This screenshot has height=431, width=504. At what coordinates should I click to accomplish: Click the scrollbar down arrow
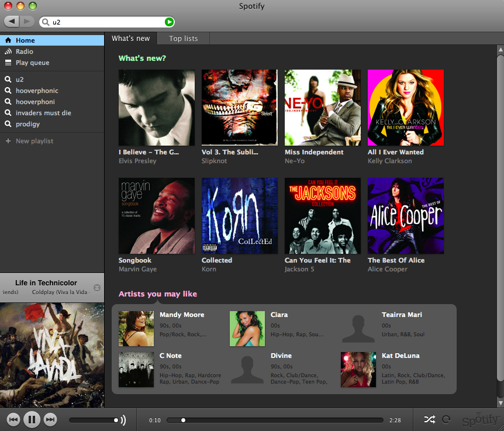pyautogui.click(x=500, y=403)
